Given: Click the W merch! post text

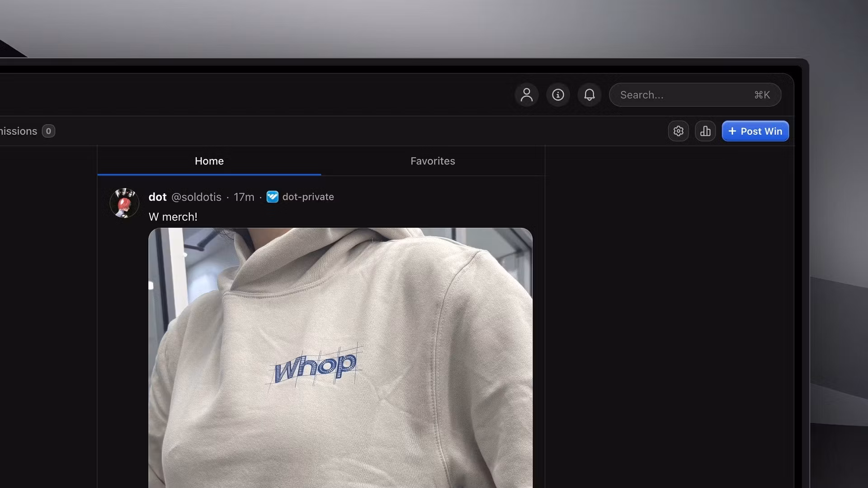Looking at the screenshot, I should tap(173, 217).
